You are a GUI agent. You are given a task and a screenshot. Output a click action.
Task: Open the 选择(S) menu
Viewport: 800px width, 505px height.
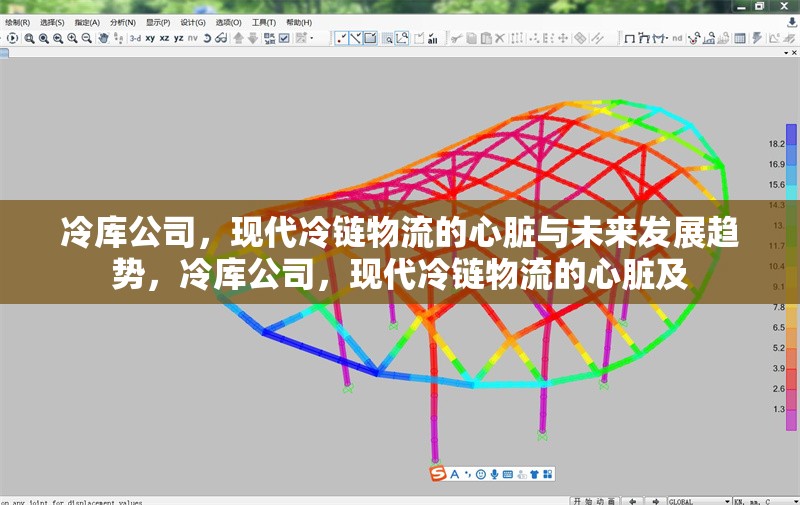[52, 22]
